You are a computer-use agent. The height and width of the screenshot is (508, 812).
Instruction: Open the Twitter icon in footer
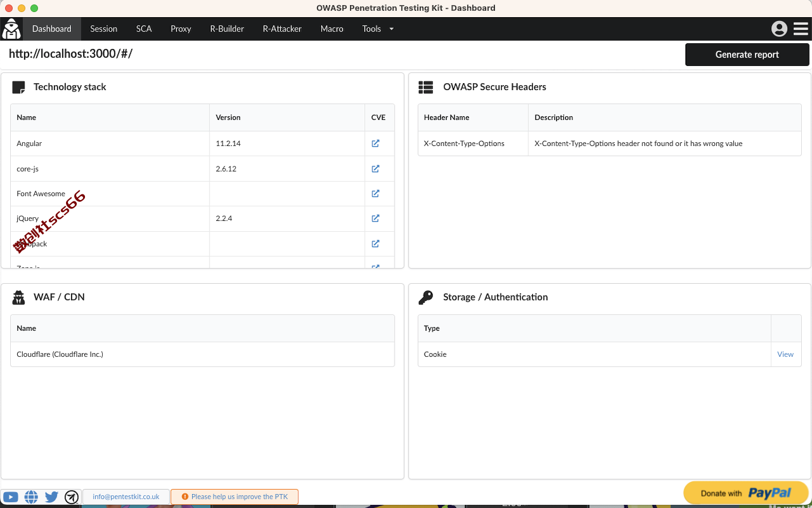pyautogui.click(x=51, y=497)
